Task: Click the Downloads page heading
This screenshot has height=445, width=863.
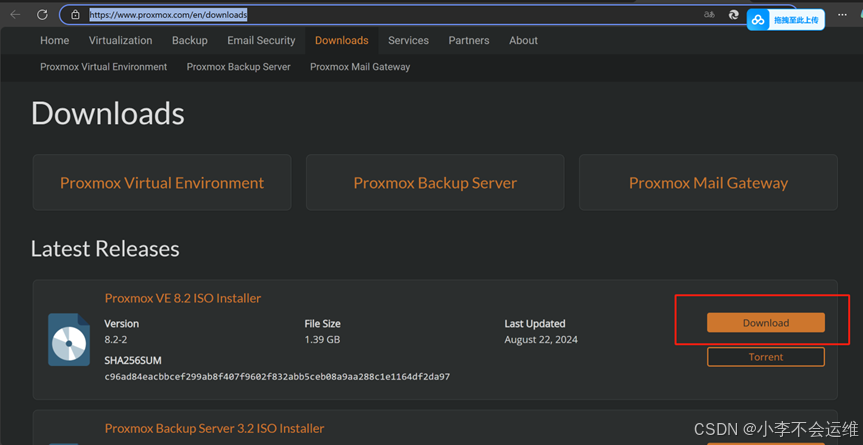Action: pos(108,114)
